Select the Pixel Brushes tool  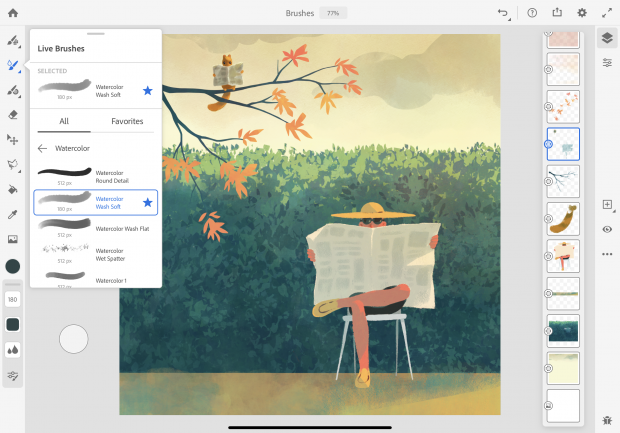click(x=13, y=41)
